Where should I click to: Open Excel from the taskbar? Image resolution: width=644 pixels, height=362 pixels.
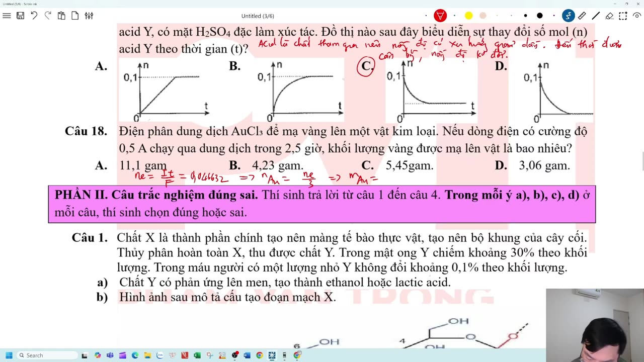pyautogui.click(x=197, y=355)
